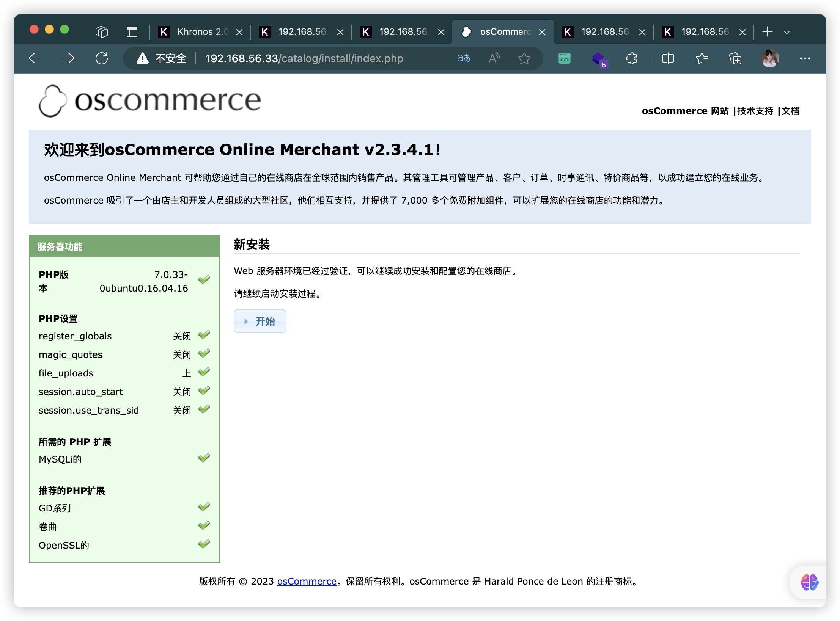The image size is (840, 621).
Task: Open the osCommerce footer link
Action: pyautogui.click(x=307, y=581)
